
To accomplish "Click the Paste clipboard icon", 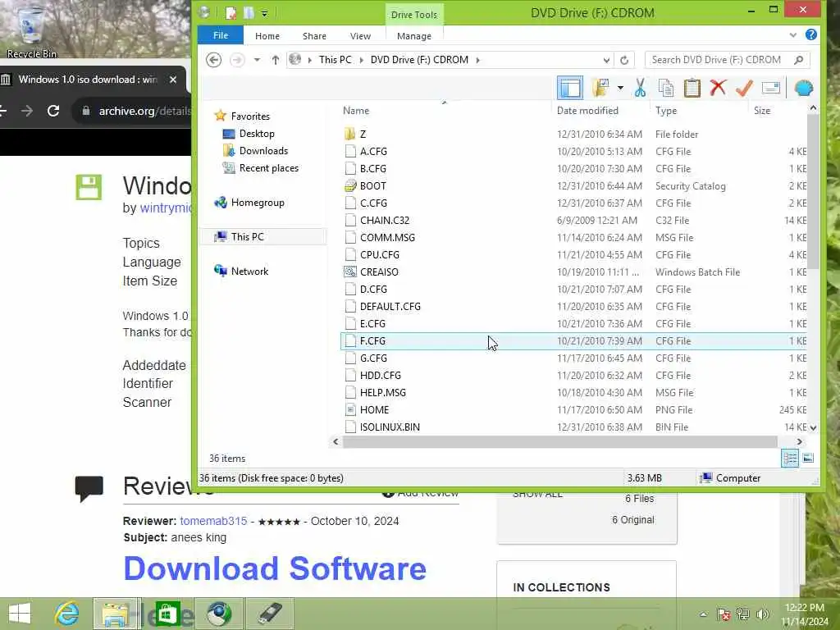I will [x=692, y=88].
